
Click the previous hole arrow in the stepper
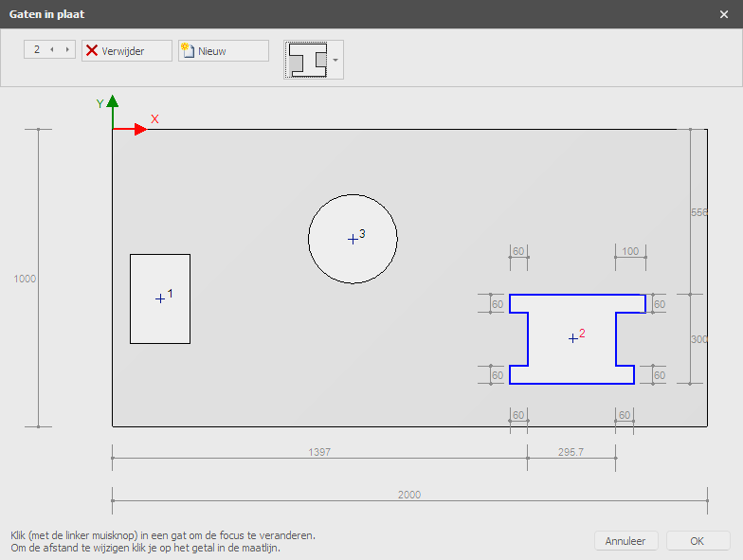(52, 49)
